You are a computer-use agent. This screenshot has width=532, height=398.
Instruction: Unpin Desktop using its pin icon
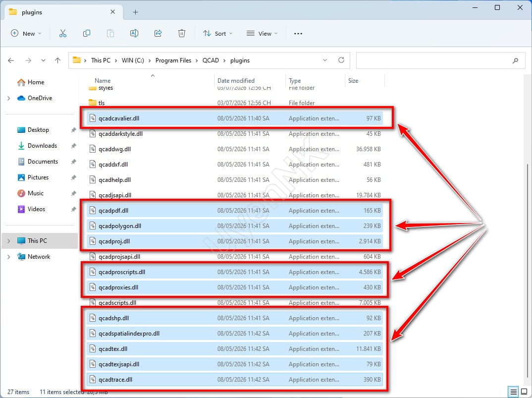[73, 130]
